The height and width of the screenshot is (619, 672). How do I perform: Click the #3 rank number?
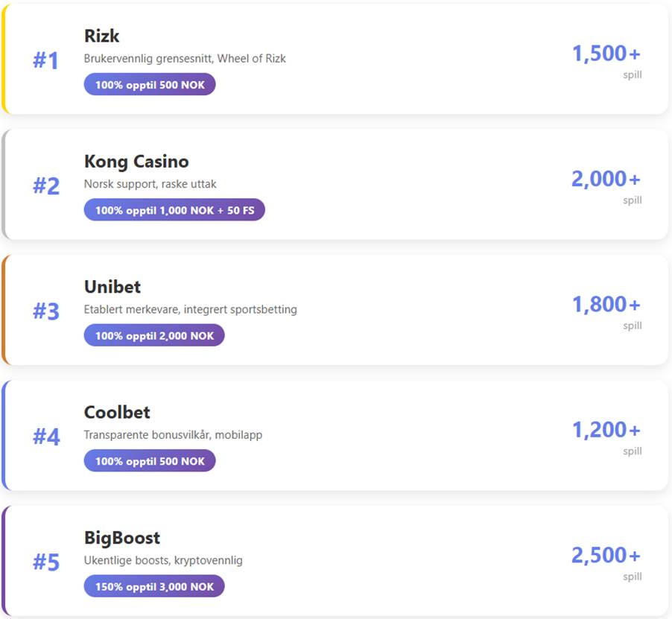coord(45,311)
